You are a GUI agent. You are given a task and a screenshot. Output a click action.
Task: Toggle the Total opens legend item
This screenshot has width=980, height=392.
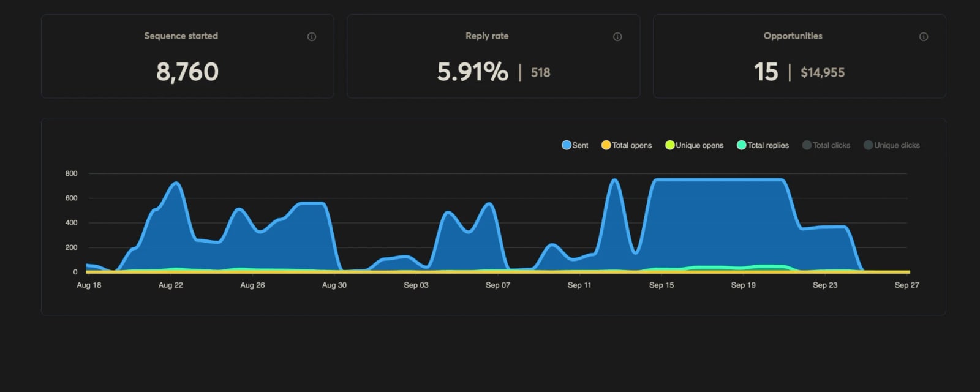click(627, 145)
